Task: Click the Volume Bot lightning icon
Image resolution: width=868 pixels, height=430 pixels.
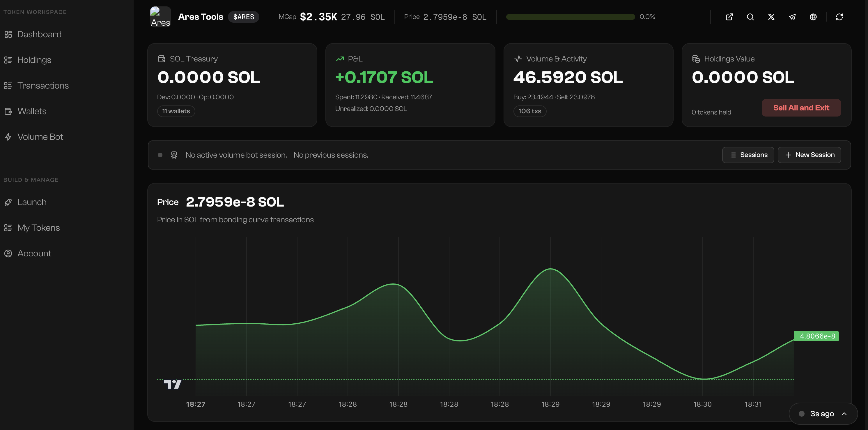Action: click(8, 137)
